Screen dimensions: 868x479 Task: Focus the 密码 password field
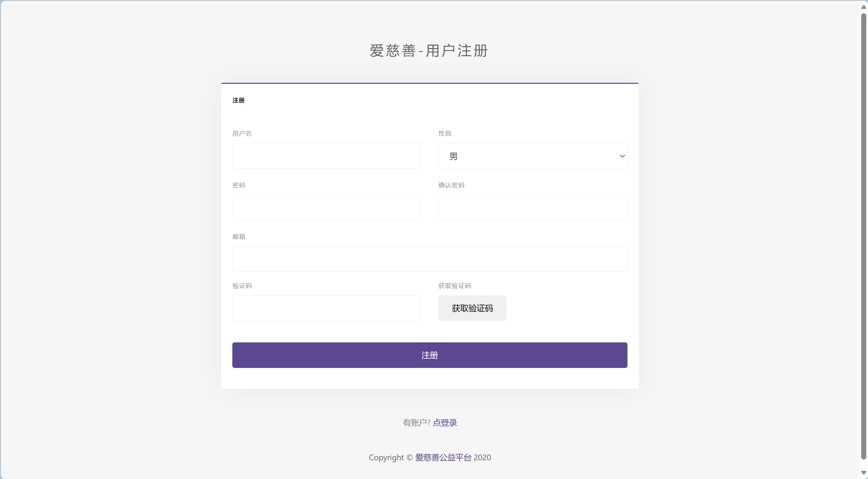(x=326, y=207)
